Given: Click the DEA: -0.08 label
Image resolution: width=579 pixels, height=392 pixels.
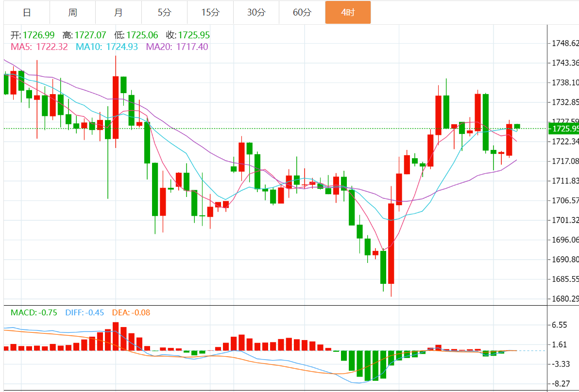Looking at the screenshot, I should click(x=131, y=313).
